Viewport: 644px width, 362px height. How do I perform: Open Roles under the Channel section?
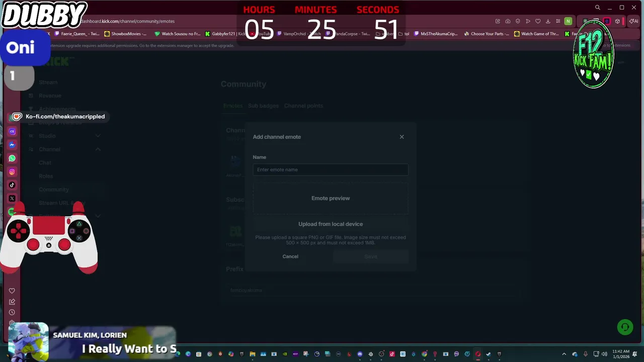pyautogui.click(x=46, y=176)
